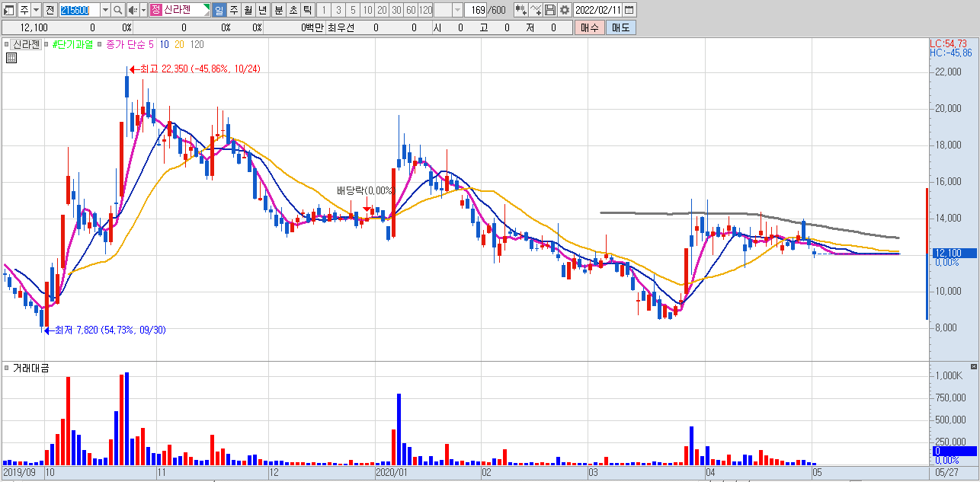Screen dimensions: 980x482
Task: Choose the 10 interval button
Action: point(367,10)
